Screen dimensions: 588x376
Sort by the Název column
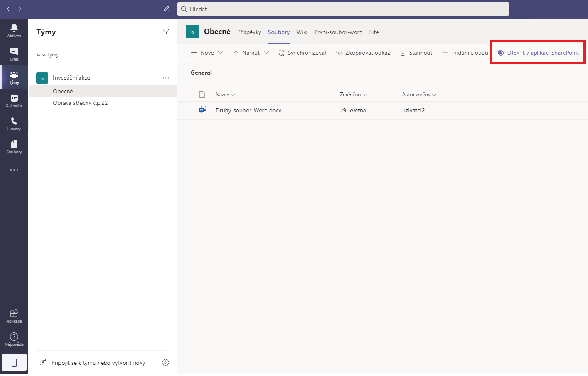[225, 95]
